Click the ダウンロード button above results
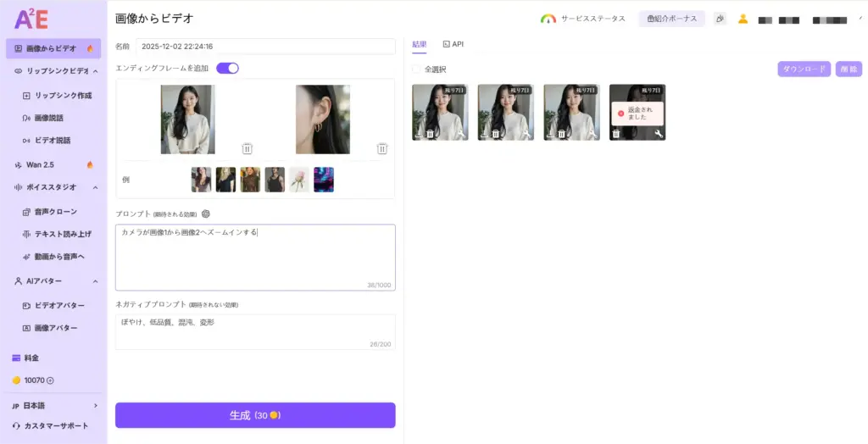 tap(804, 69)
